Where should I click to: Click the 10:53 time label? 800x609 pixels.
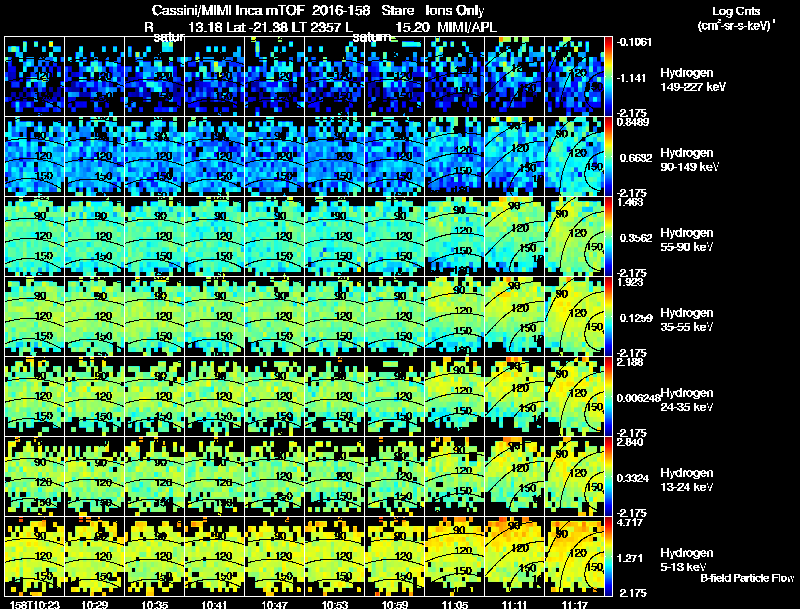click(x=335, y=604)
